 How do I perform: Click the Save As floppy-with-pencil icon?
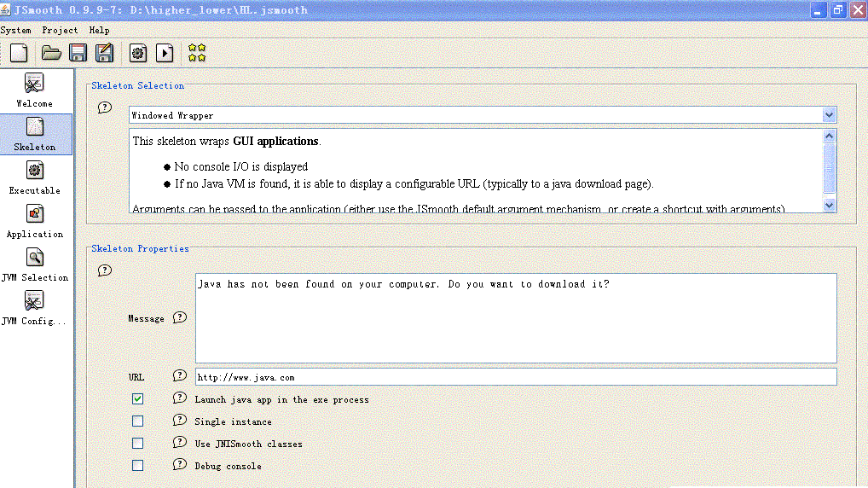click(104, 53)
